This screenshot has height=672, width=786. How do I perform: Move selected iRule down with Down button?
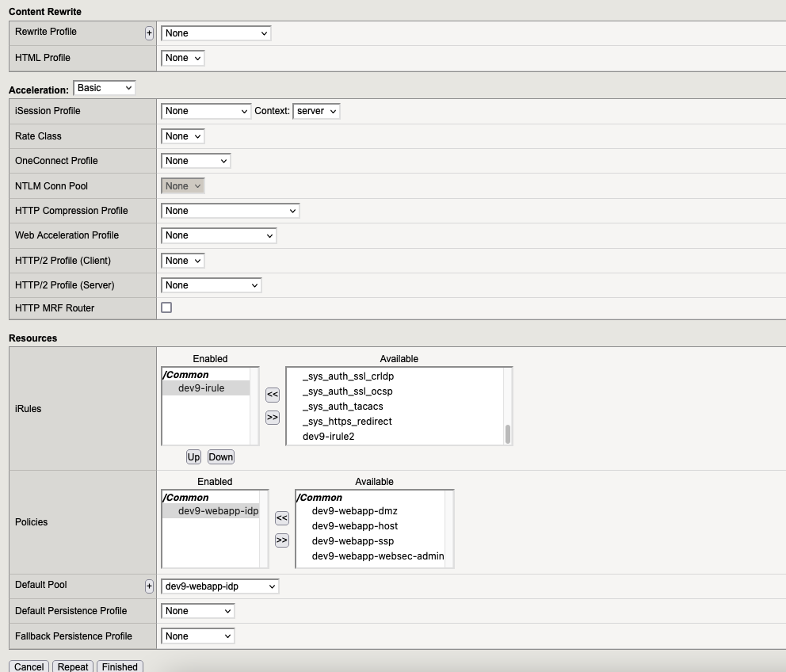pos(220,457)
